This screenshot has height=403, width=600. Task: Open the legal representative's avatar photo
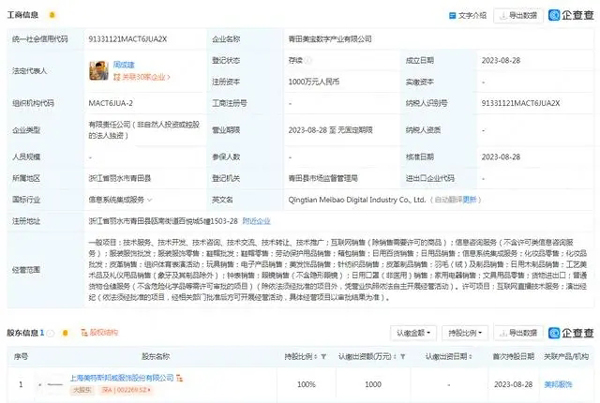click(x=99, y=71)
